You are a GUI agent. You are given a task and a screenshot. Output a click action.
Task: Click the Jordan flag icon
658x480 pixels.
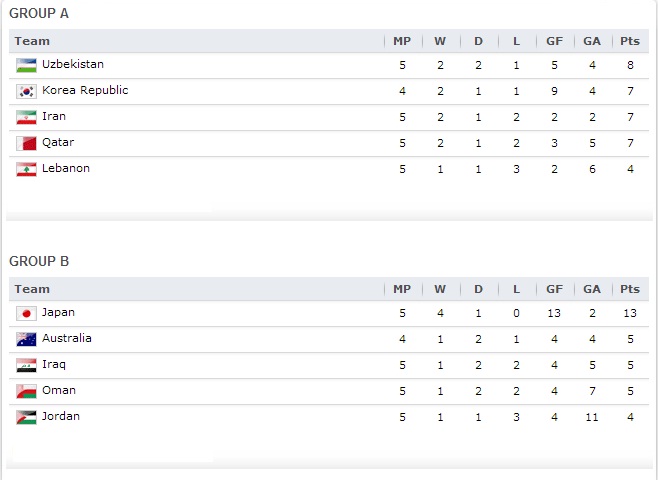pyautogui.click(x=27, y=417)
